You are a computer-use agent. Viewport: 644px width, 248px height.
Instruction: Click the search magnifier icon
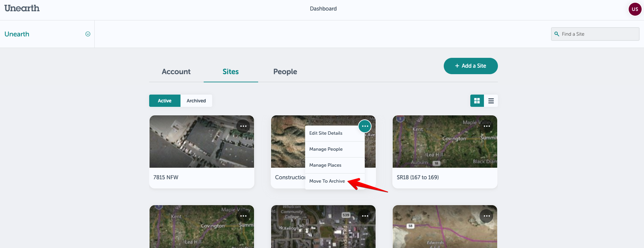557,34
